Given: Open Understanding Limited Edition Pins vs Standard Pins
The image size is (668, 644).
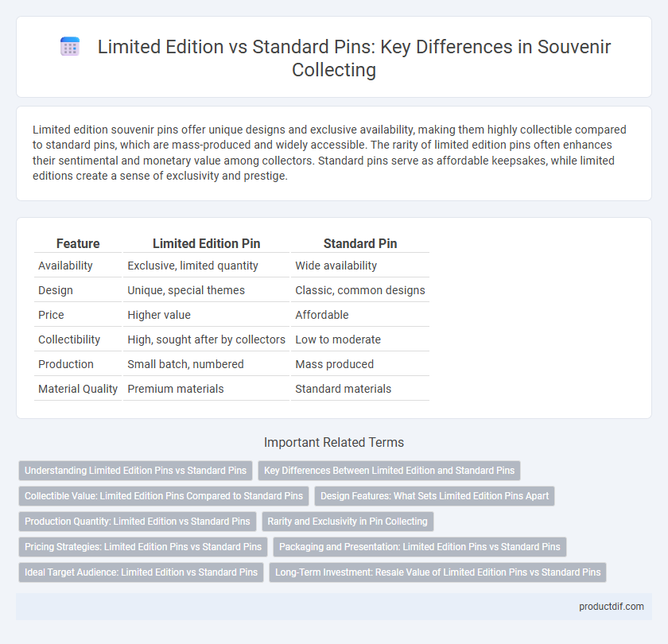Looking at the screenshot, I should [135, 471].
